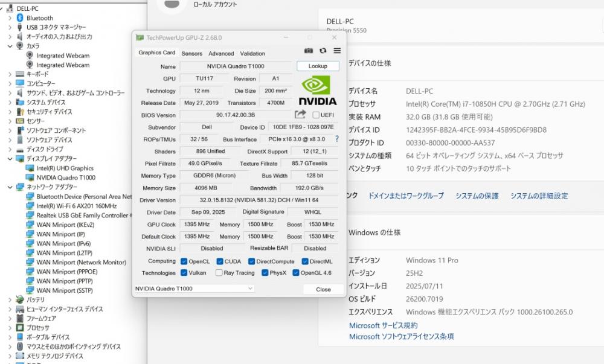Click the ヒューマン インターフェイス デバイス icon
The height and width of the screenshot is (364, 604).
20,309
